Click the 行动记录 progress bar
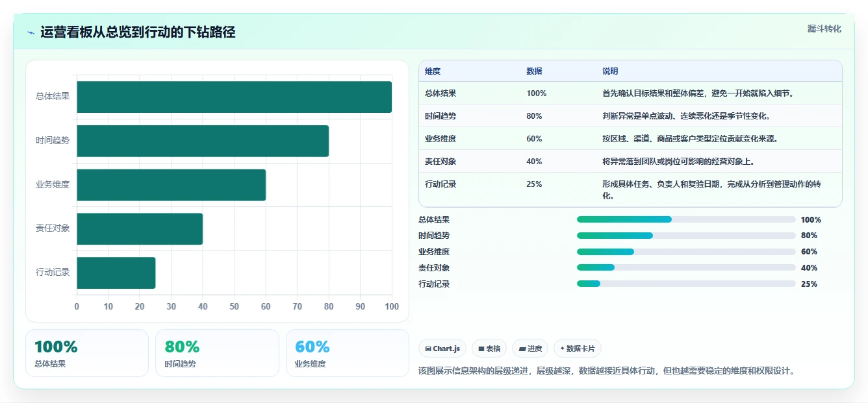Image resolution: width=868 pixels, height=403 pixels. click(x=686, y=284)
